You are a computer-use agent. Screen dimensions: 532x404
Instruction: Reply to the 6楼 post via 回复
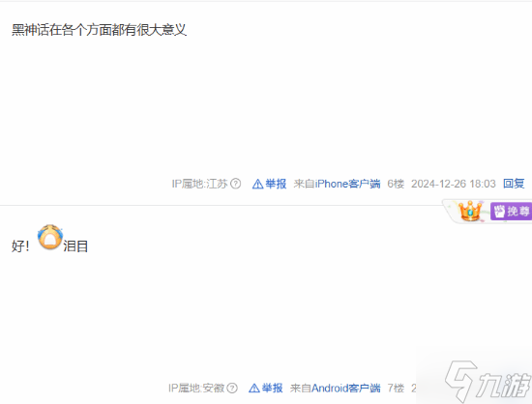pos(514,184)
